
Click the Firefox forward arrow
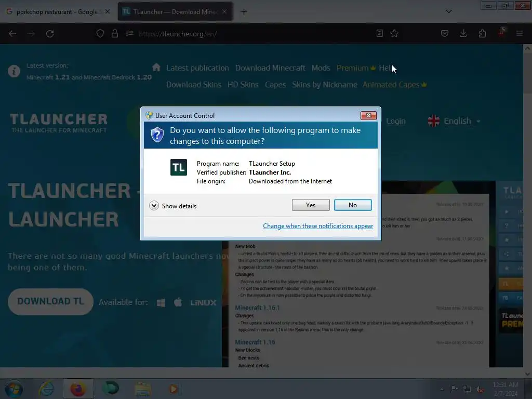(x=31, y=34)
